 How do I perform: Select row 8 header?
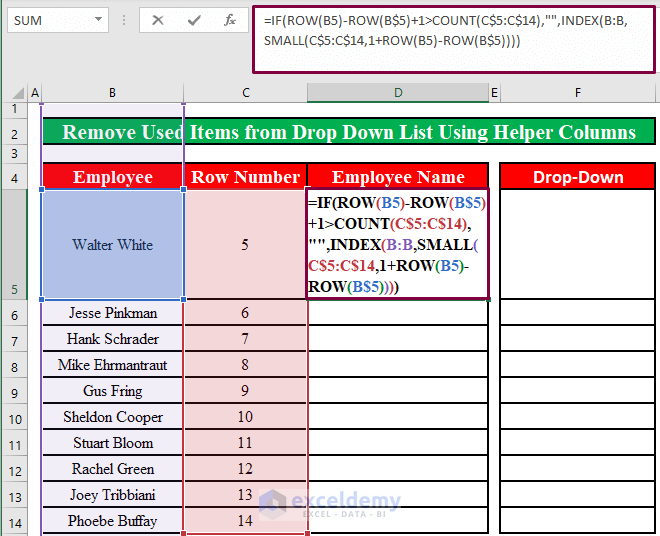click(15, 367)
